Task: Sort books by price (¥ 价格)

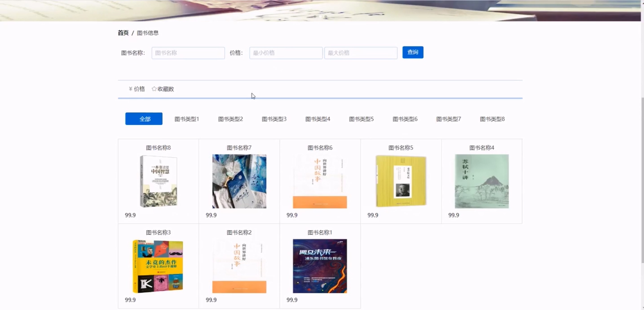Action: coord(137,89)
